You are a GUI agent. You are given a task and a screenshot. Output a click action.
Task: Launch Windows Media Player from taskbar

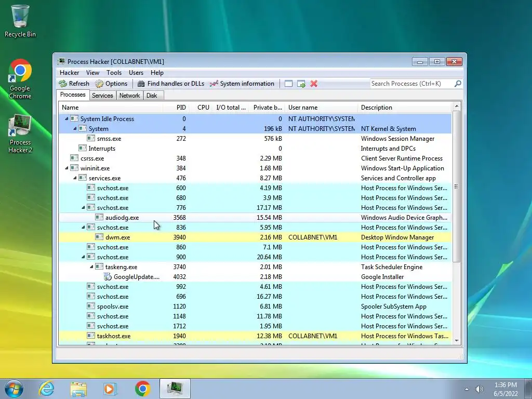[110, 389]
